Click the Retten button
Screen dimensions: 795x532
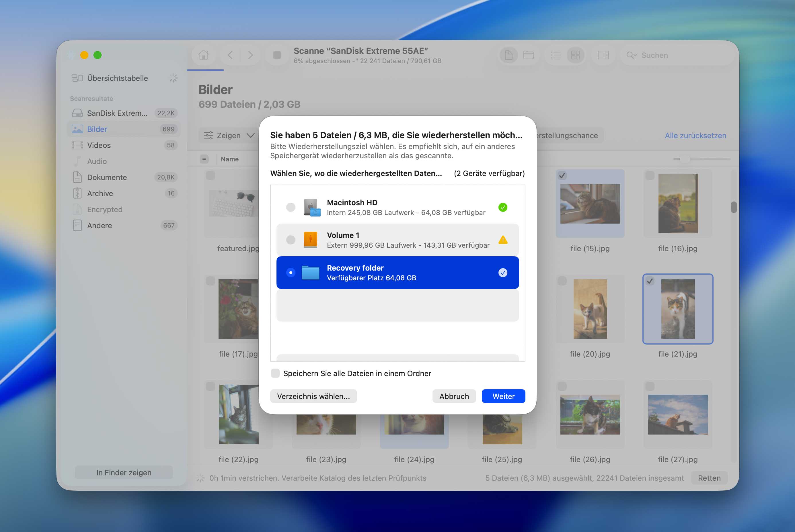709,478
